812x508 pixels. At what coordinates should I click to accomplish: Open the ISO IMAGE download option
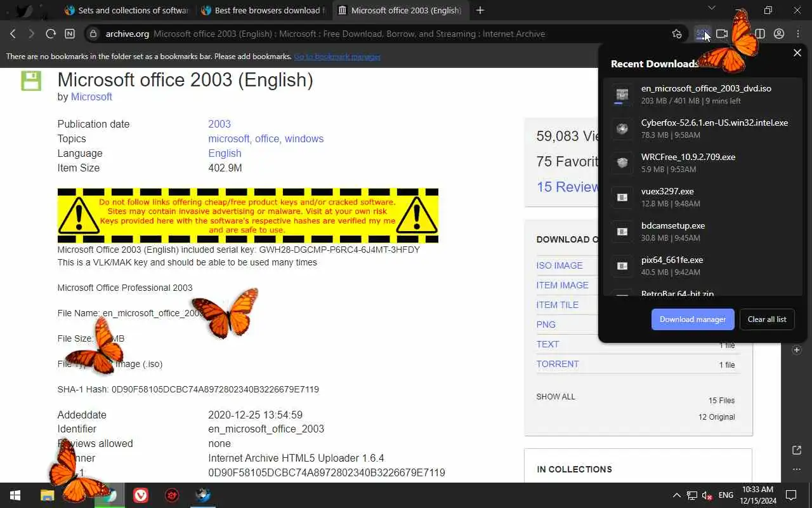pos(560,265)
